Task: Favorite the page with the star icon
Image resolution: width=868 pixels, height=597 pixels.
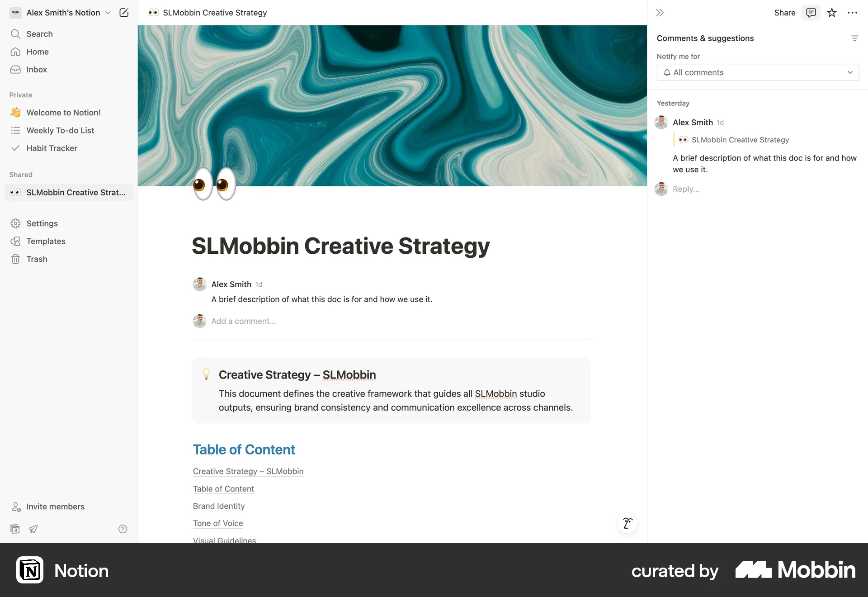Action: (832, 13)
